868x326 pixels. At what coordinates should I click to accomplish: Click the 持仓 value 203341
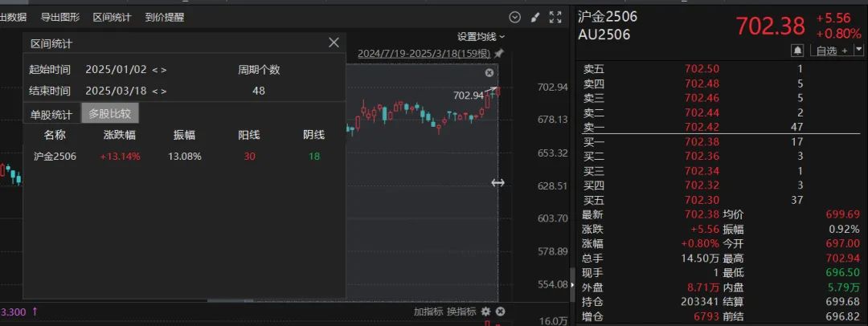point(700,302)
